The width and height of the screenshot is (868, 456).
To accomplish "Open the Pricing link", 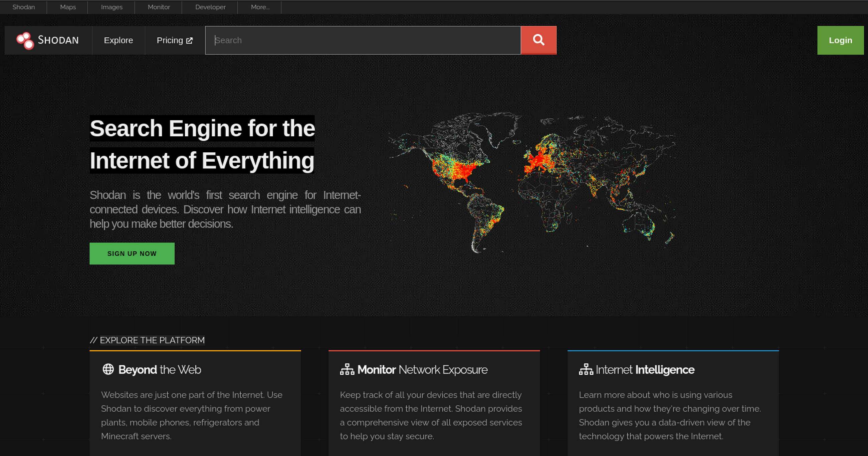I will click(x=175, y=40).
